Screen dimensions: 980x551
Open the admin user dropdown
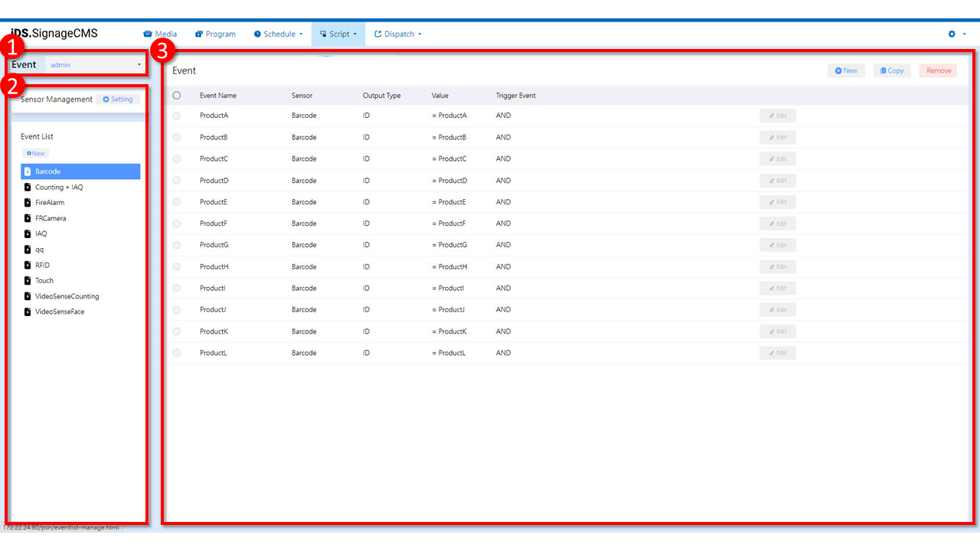(x=96, y=65)
